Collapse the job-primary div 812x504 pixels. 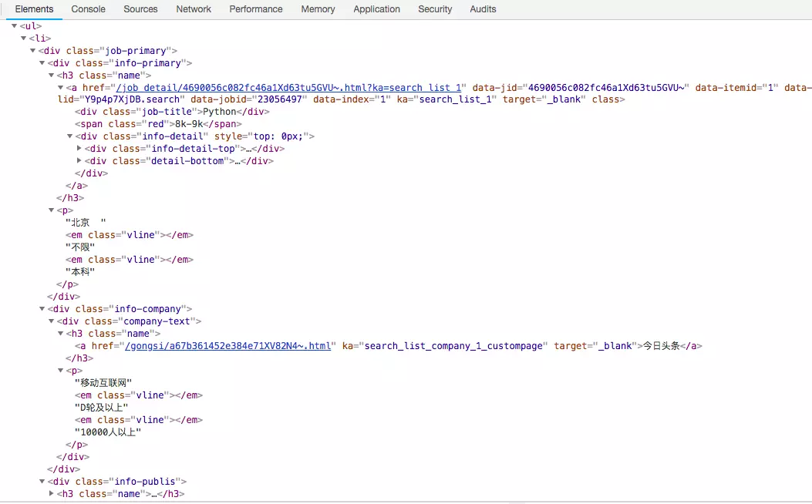pyautogui.click(x=33, y=50)
